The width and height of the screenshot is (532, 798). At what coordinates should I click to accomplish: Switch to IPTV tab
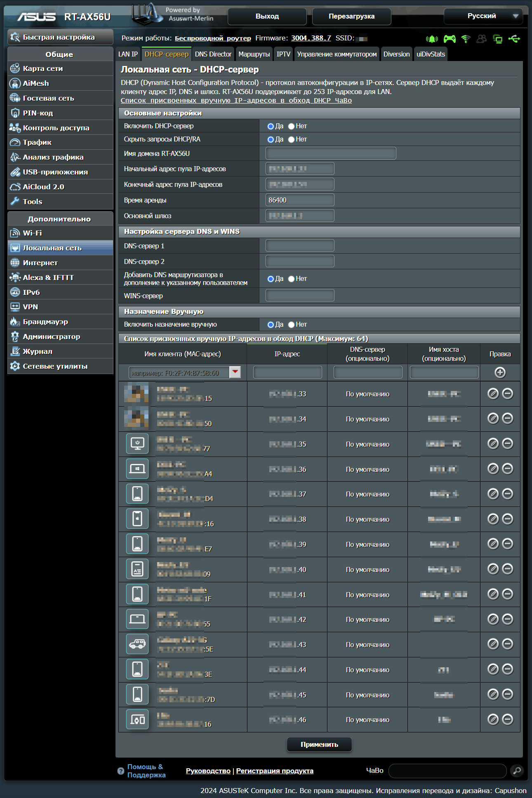[x=283, y=54]
